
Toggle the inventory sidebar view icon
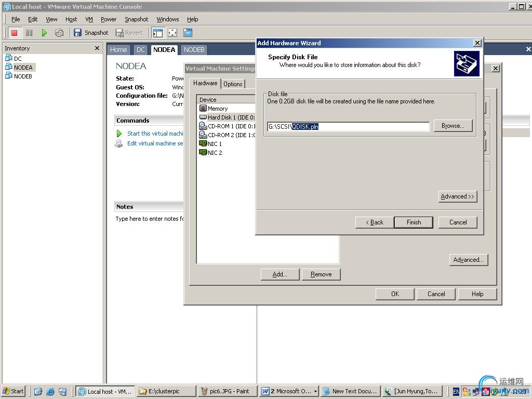coord(158,33)
